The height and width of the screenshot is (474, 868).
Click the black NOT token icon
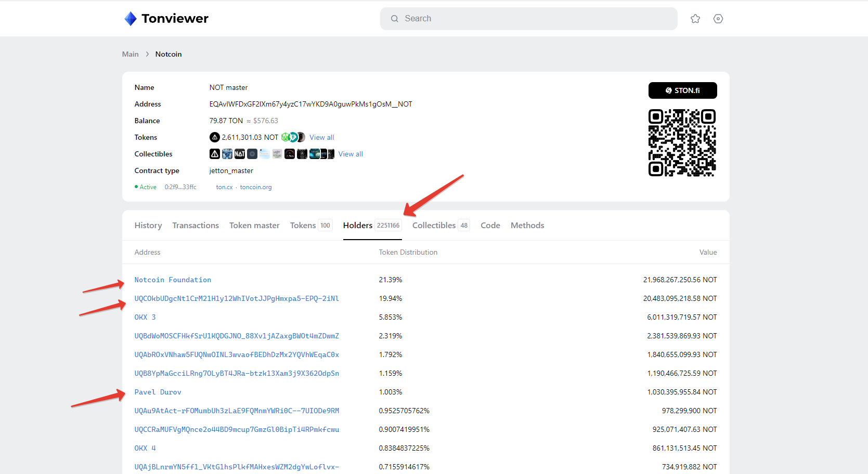coord(214,137)
